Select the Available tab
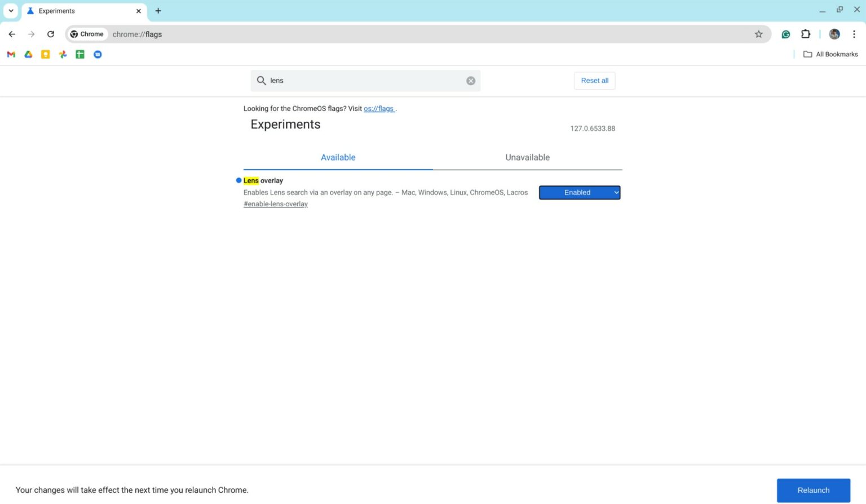 click(x=338, y=157)
